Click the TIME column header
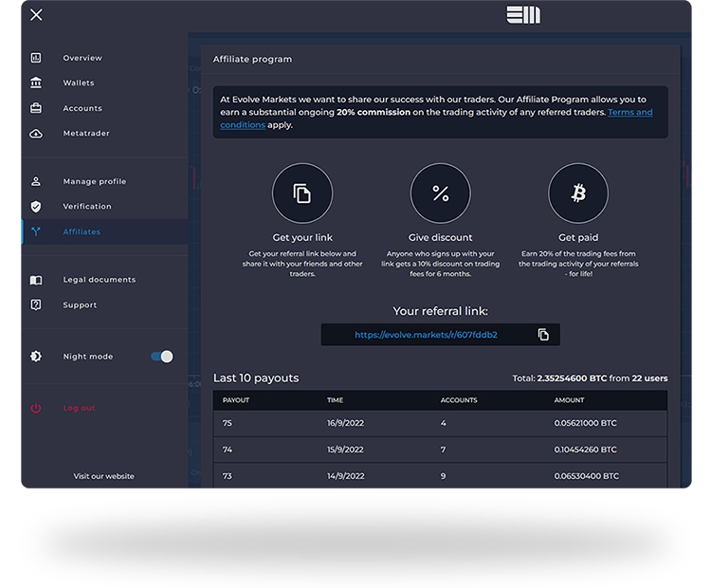The width and height of the screenshot is (711, 588). 335,400
